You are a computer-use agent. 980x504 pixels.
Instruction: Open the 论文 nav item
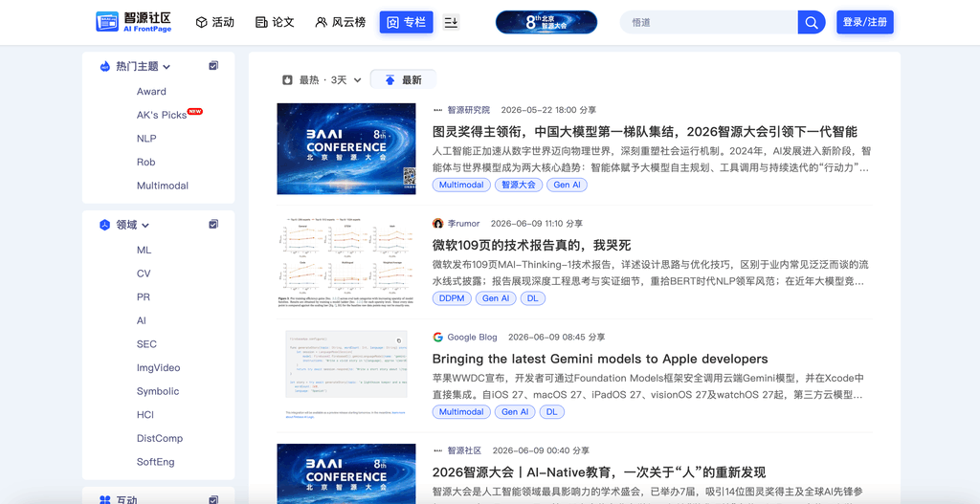(275, 23)
